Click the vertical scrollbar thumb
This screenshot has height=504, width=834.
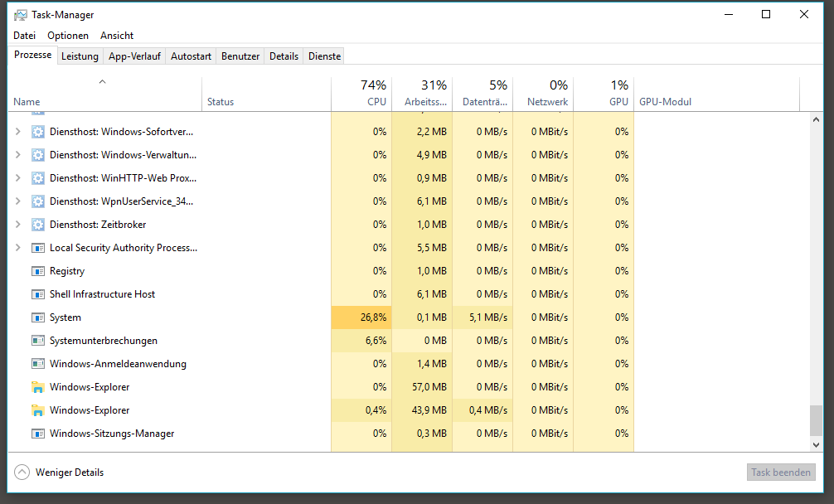[816, 420]
